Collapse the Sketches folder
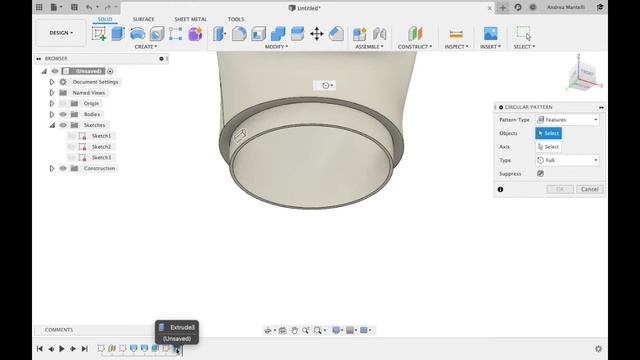640x360 pixels. (x=52, y=125)
